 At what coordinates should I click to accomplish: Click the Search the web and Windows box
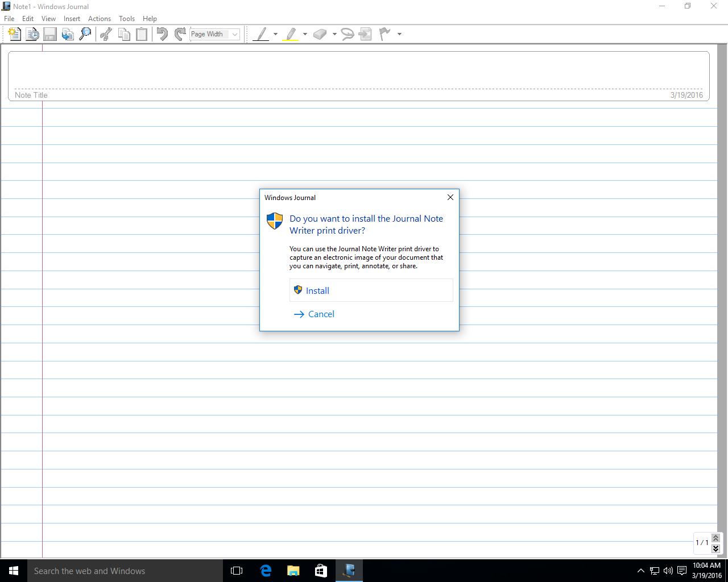pyautogui.click(x=125, y=571)
